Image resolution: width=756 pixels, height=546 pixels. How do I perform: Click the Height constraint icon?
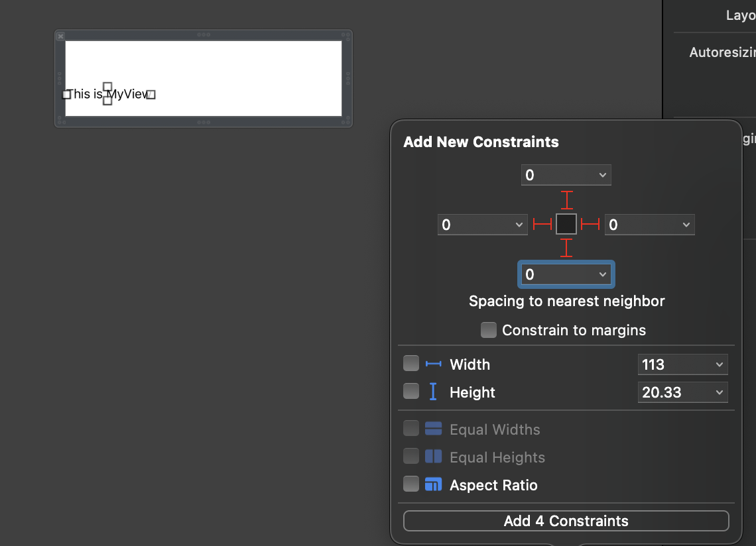tap(433, 392)
